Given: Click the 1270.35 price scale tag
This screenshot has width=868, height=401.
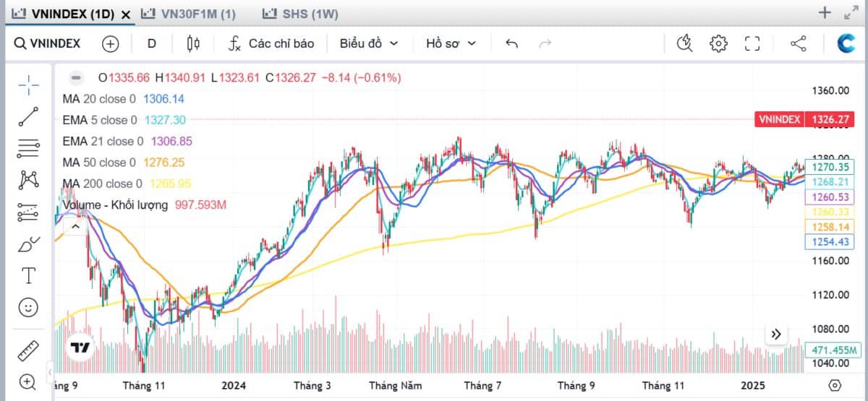Looking at the screenshot, I should coord(828,166).
